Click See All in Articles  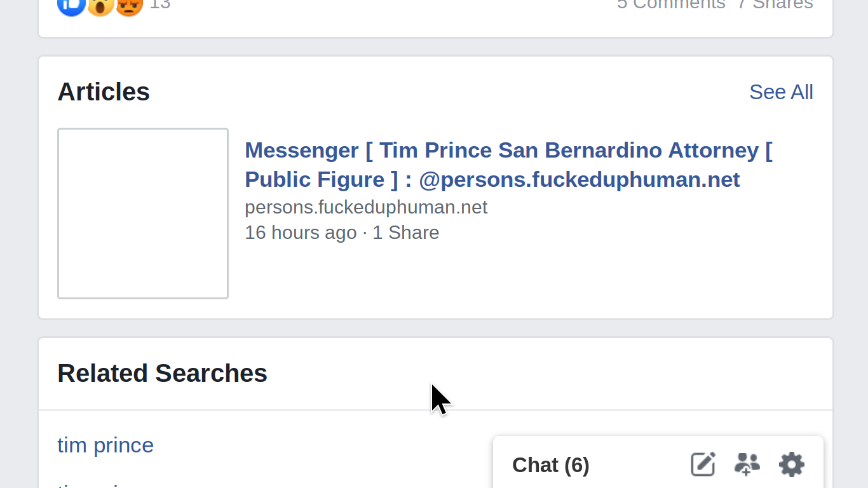pyautogui.click(x=781, y=92)
